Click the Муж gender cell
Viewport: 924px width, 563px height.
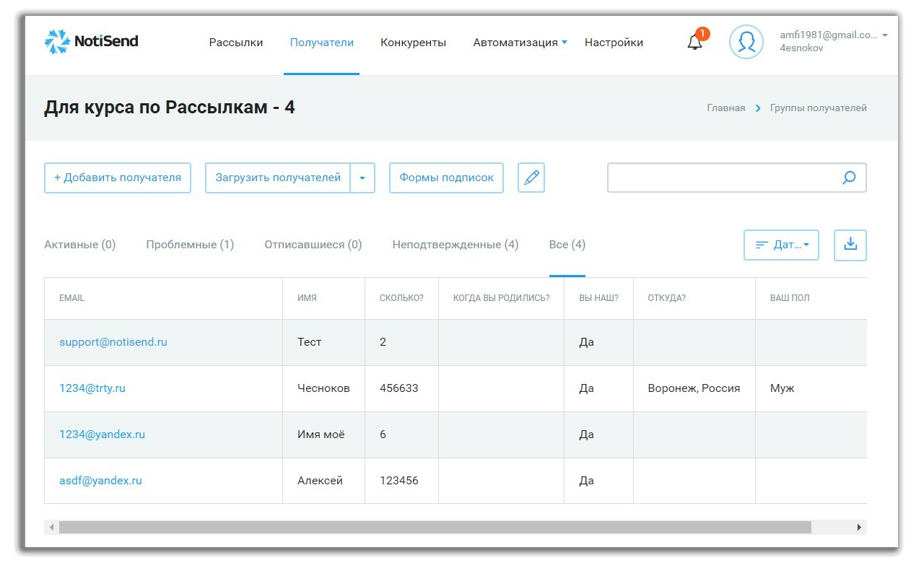coord(783,388)
